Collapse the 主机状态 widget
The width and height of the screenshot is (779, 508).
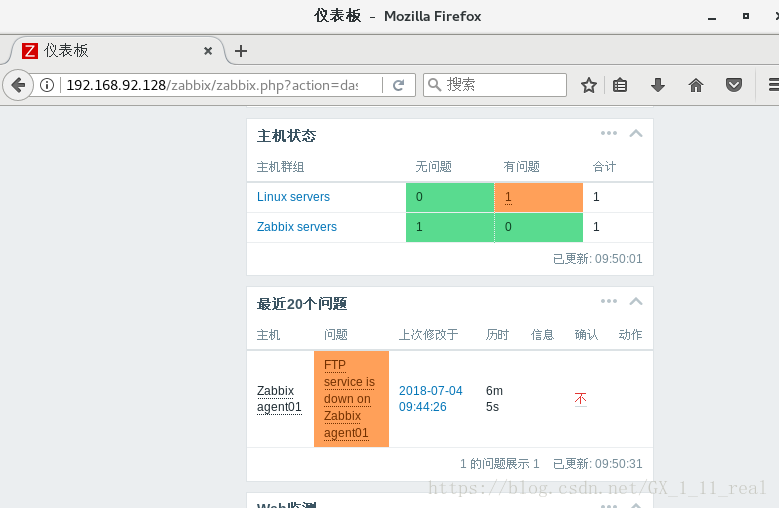pyautogui.click(x=636, y=133)
